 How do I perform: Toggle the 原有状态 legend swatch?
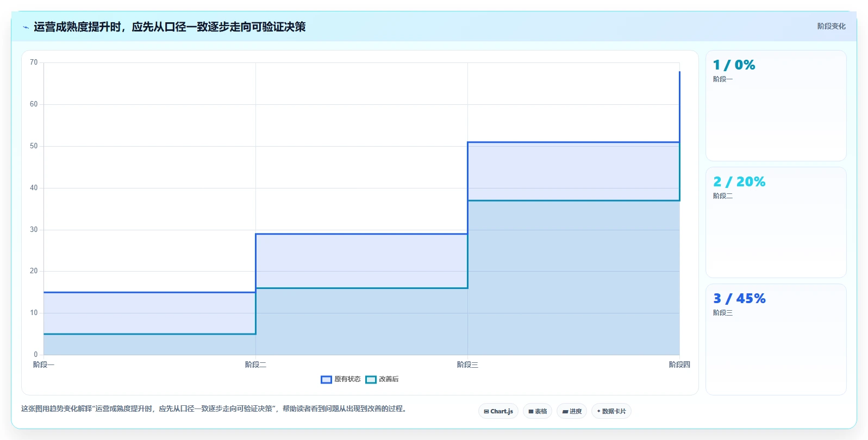[x=326, y=380]
